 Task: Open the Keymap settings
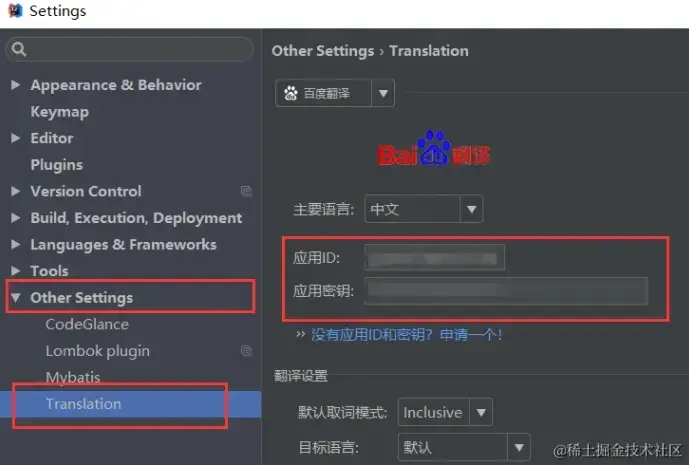[59, 112]
